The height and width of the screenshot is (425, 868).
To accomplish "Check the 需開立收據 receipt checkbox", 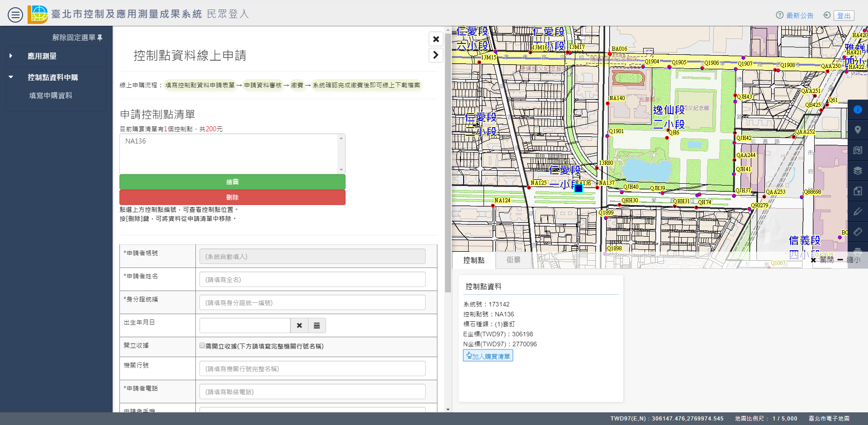I will coord(202,346).
